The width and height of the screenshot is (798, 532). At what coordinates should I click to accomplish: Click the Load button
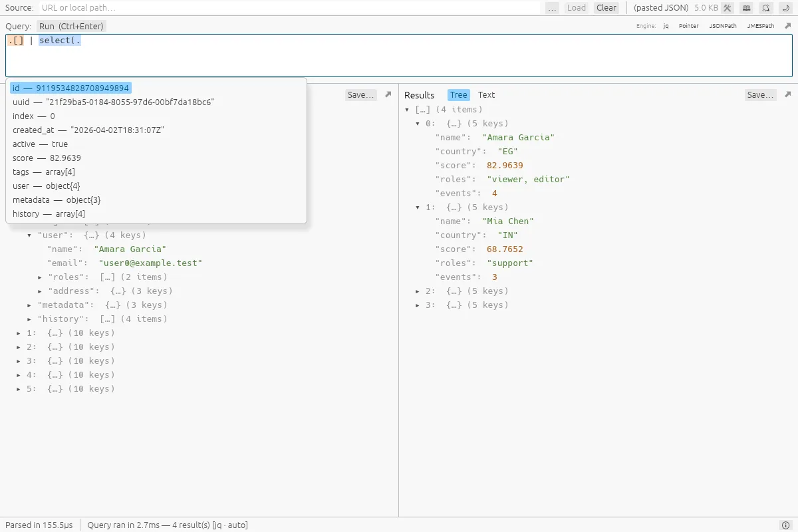(576, 8)
